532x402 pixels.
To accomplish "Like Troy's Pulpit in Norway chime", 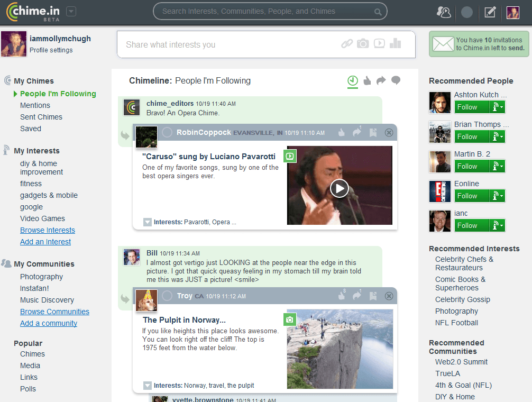I will [x=342, y=295].
